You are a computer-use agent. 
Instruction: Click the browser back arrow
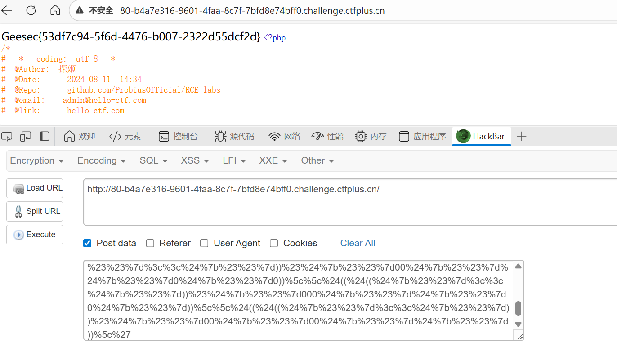(x=8, y=10)
